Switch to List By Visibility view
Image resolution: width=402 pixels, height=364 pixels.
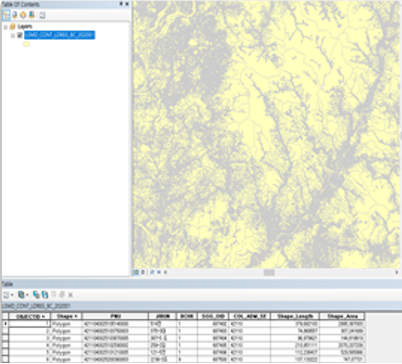pos(23,15)
